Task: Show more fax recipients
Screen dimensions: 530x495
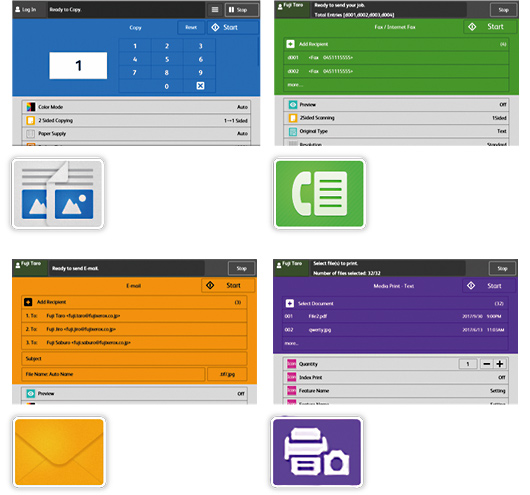Action: (x=396, y=85)
